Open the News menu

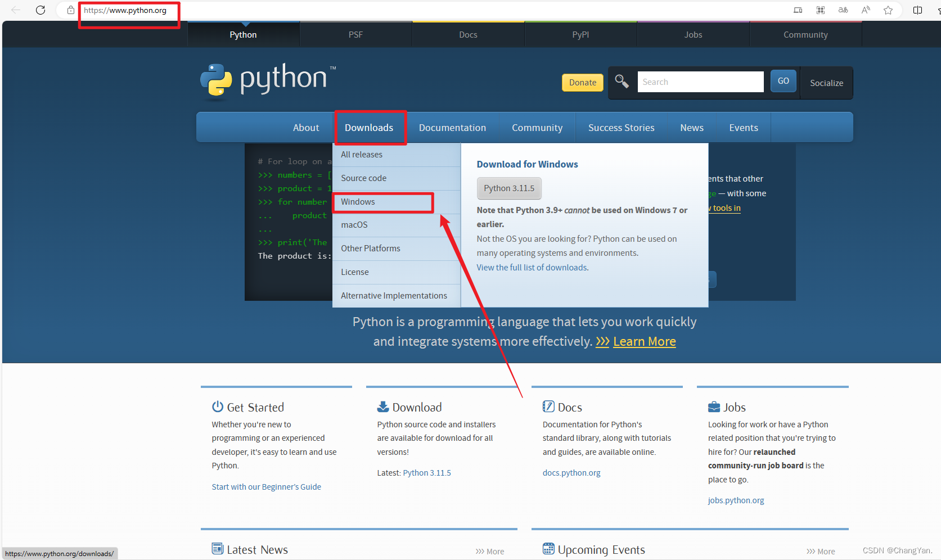click(x=692, y=128)
